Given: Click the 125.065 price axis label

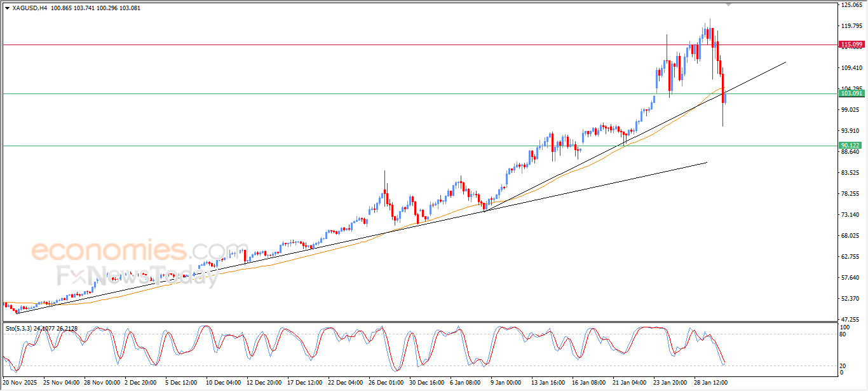Looking at the screenshot, I should [851, 5].
